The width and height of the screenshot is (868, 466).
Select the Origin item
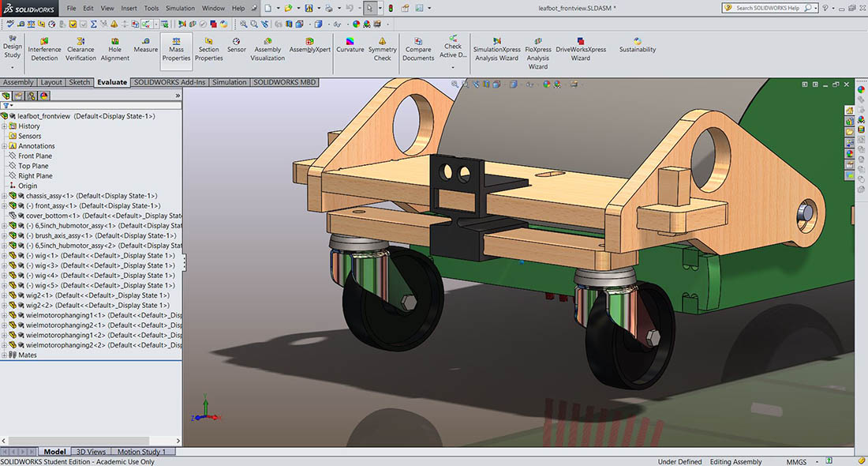coord(28,186)
